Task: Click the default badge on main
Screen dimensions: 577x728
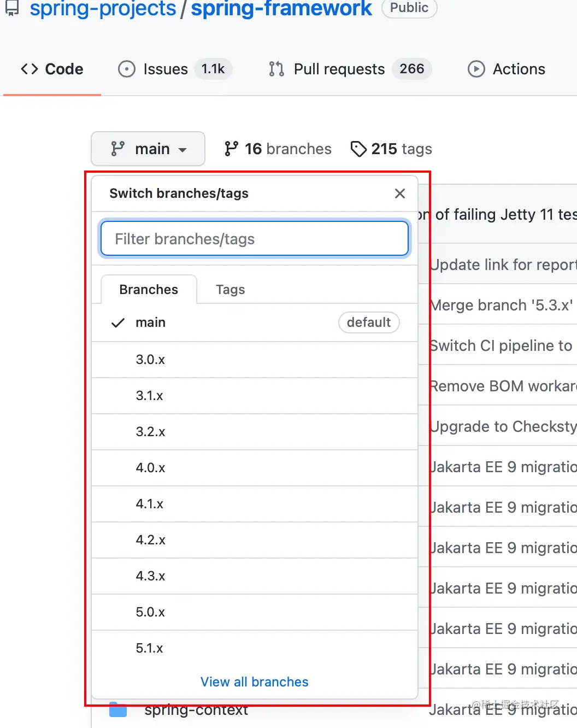Action: click(369, 322)
